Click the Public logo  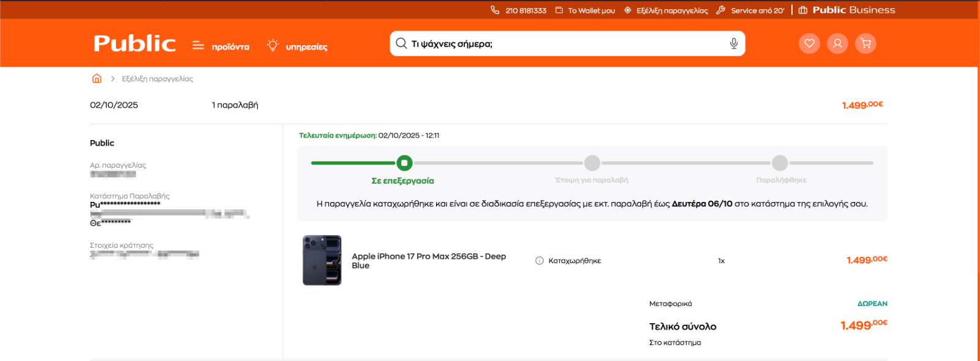tap(135, 43)
